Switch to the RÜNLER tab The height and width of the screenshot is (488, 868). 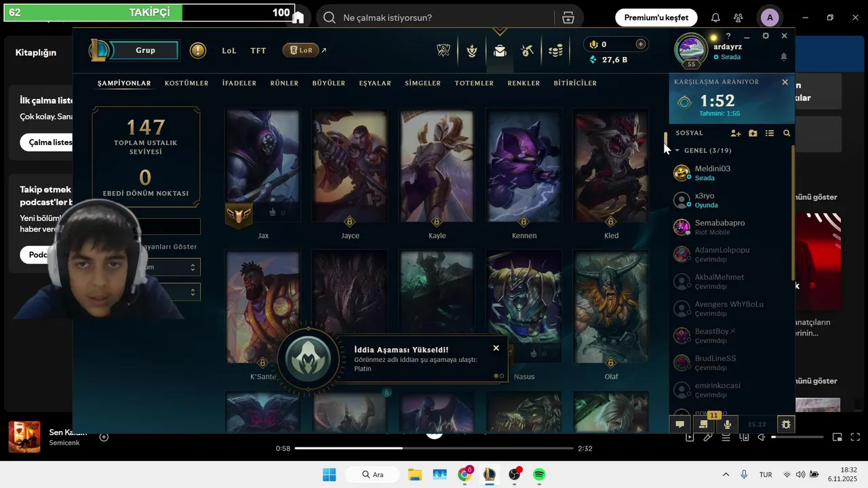(284, 83)
